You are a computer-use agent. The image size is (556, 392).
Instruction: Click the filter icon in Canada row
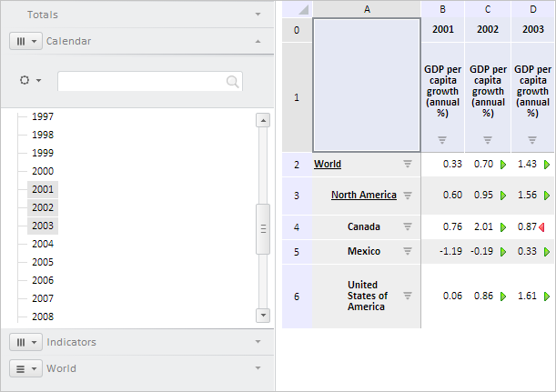coord(408,226)
